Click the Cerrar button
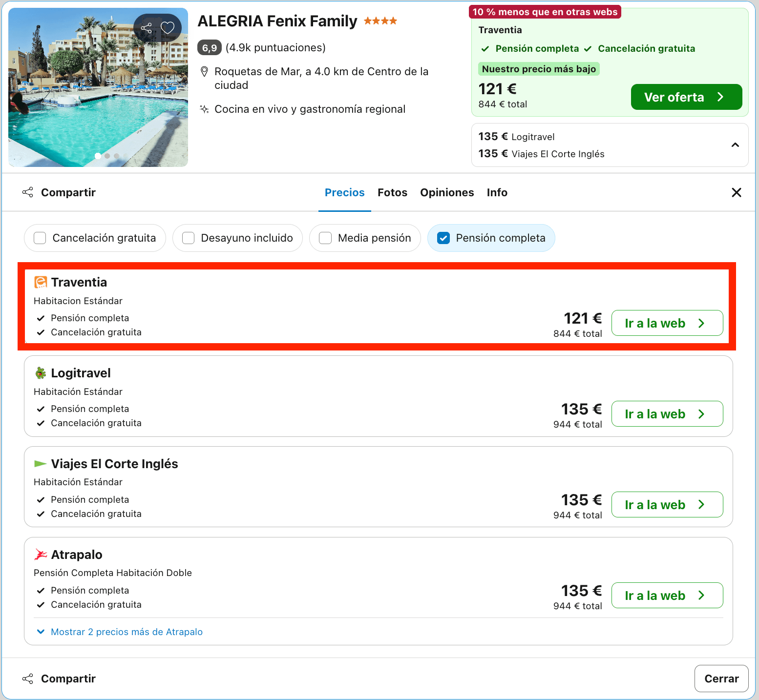 (721, 679)
